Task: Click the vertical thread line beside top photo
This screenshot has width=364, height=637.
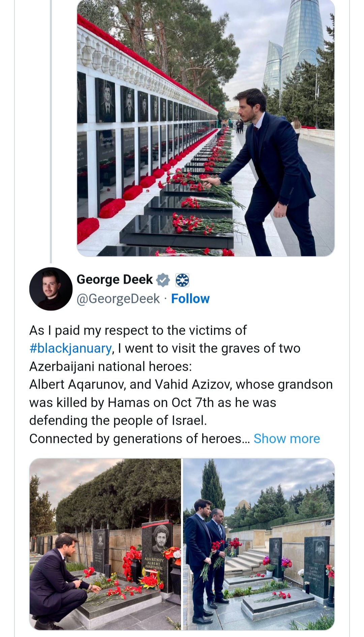Action: tap(51, 131)
